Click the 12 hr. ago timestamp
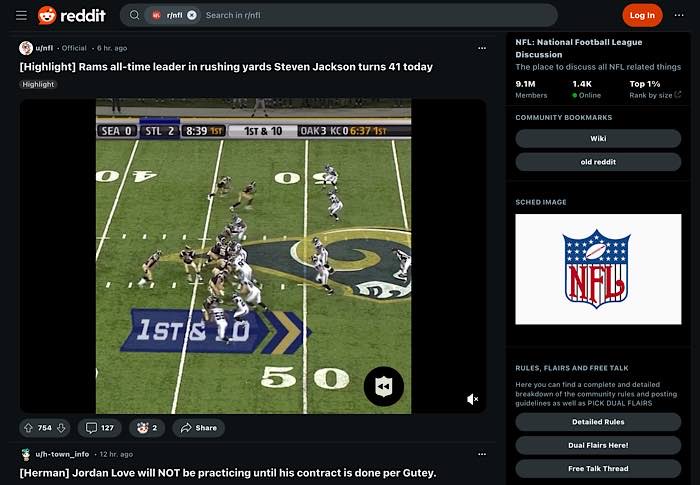This screenshot has width=700, height=485. click(116, 454)
